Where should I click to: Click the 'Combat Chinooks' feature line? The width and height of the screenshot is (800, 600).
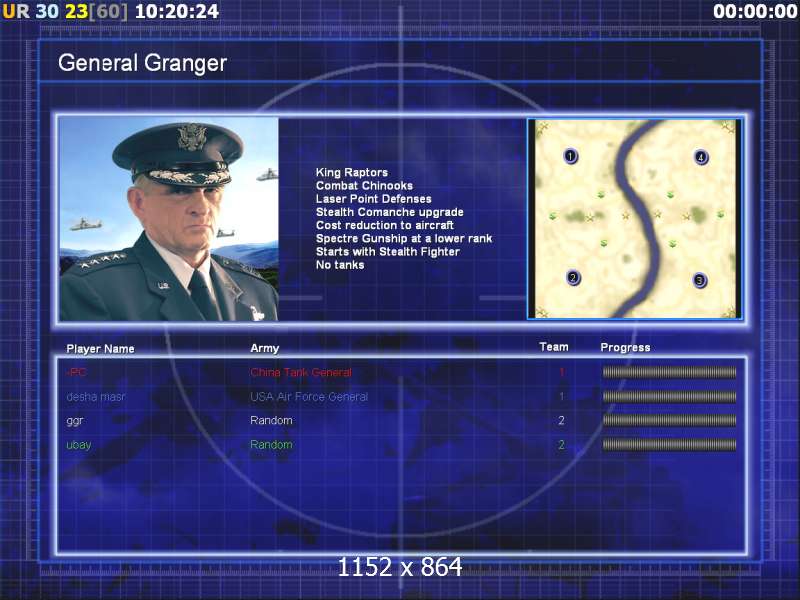point(364,186)
